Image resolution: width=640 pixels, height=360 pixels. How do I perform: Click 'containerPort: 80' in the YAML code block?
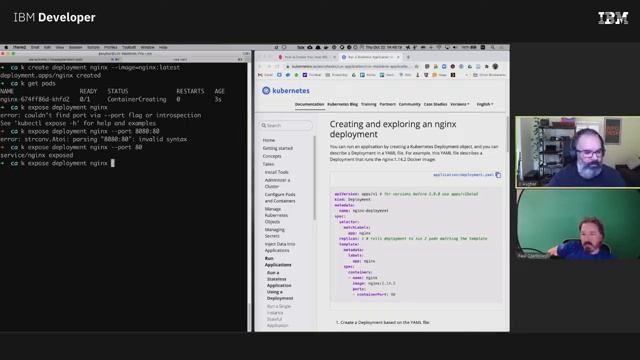(376, 294)
